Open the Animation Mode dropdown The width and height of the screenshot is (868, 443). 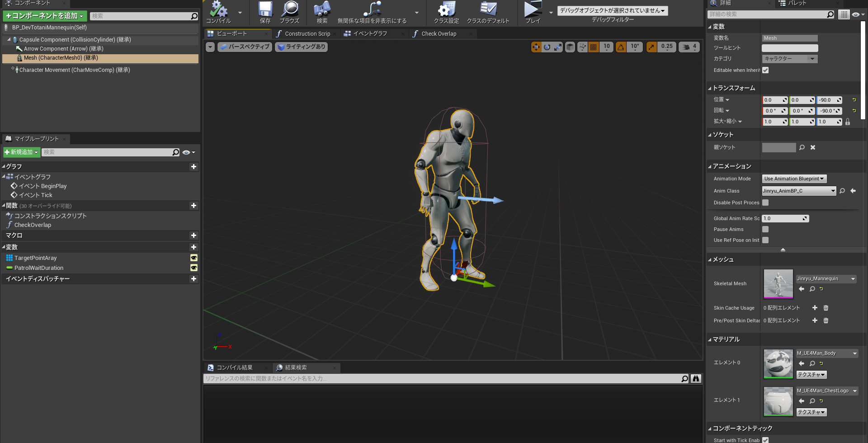[794, 179]
